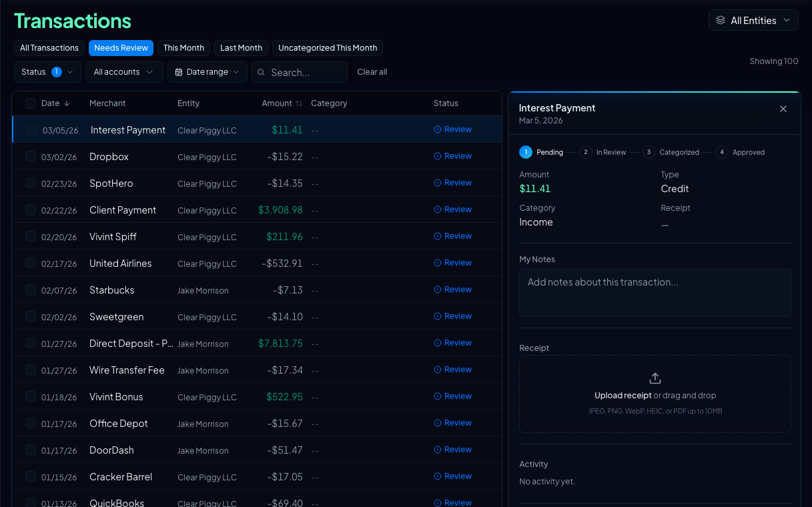
Task: Click the $7,813.75 amount cell
Action: pos(280,344)
